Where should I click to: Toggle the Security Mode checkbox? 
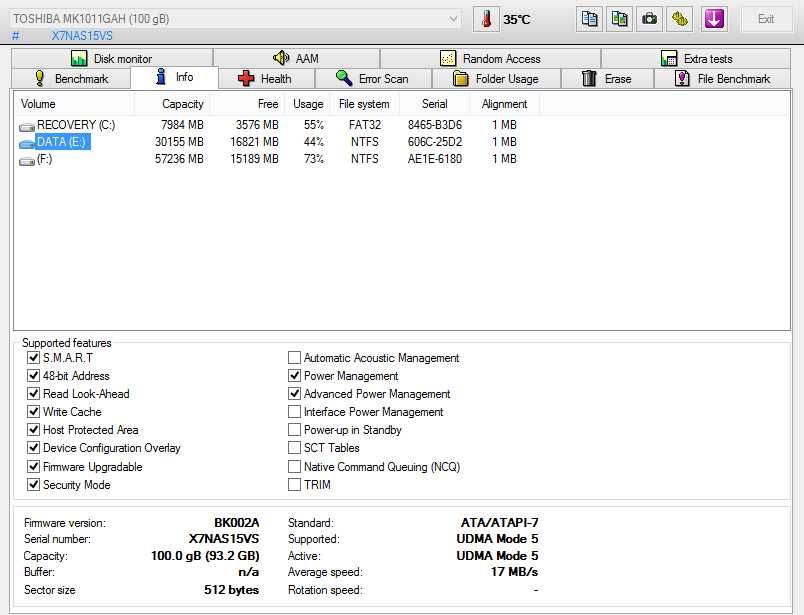pos(33,484)
